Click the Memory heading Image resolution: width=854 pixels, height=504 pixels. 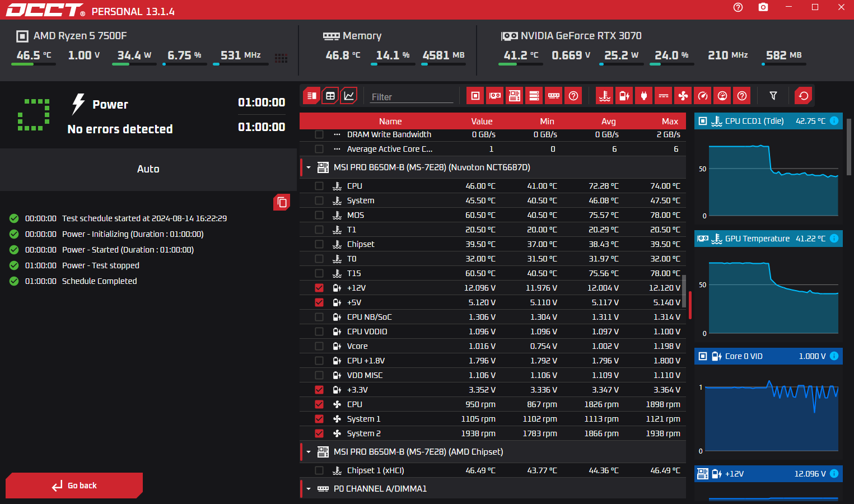362,36
